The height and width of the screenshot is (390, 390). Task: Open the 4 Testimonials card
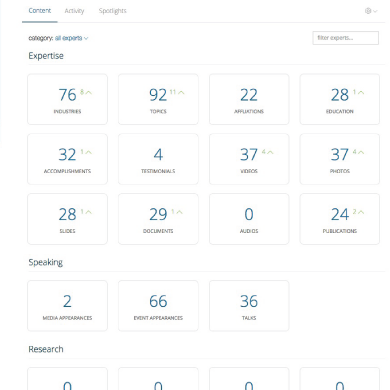tap(158, 159)
